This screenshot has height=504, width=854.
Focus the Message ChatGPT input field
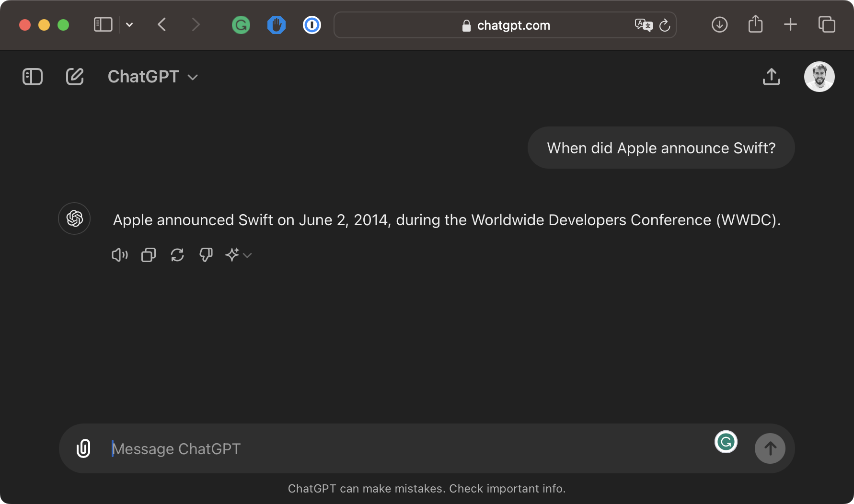pos(407,449)
